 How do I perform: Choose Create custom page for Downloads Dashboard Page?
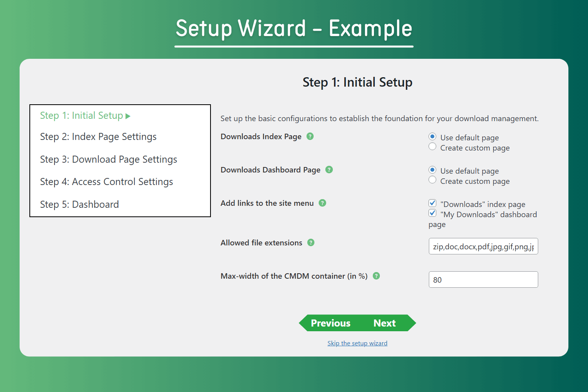[x=432, y=180]
